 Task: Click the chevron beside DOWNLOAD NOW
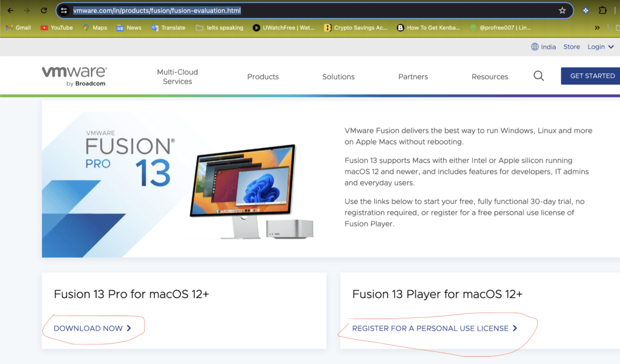(x=129, y=328)
